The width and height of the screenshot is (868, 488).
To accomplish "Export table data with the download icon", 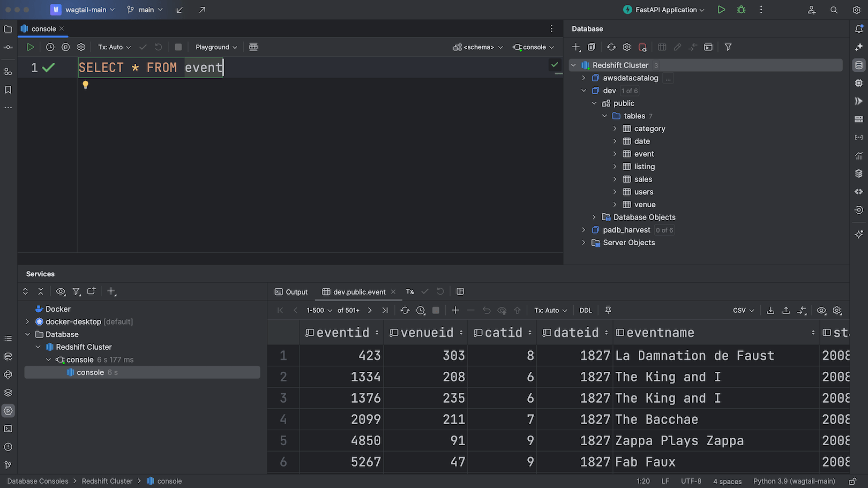I will click(x=770, y=310).
